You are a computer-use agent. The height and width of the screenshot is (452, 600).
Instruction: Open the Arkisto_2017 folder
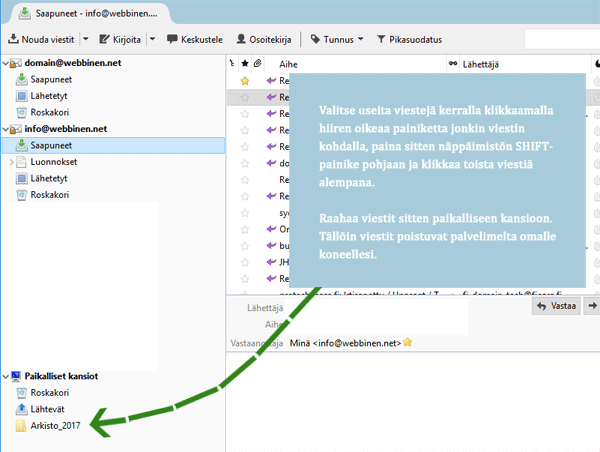tap(55, 426)
